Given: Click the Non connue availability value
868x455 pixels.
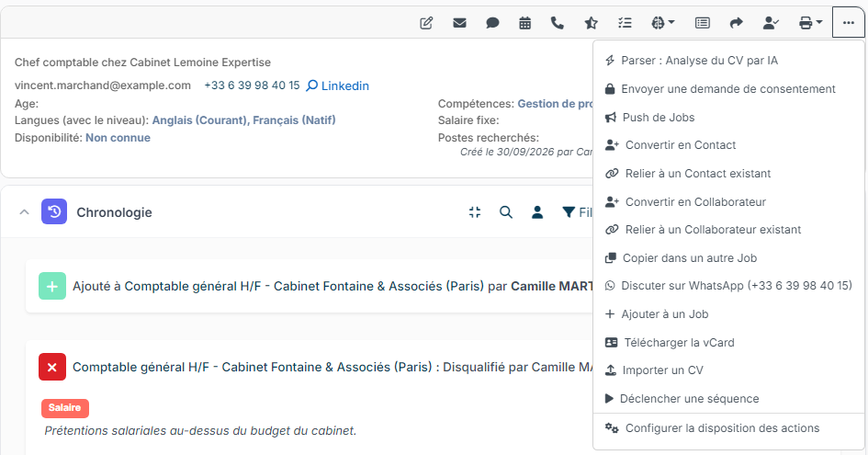Looking at the screenshot, I should click(x=118, y=138).
